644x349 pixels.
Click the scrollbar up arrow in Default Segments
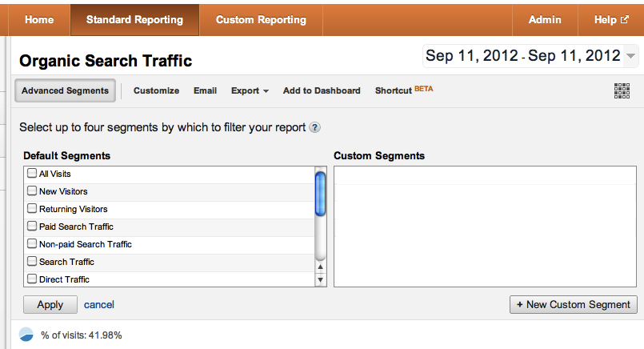(320, 267)
